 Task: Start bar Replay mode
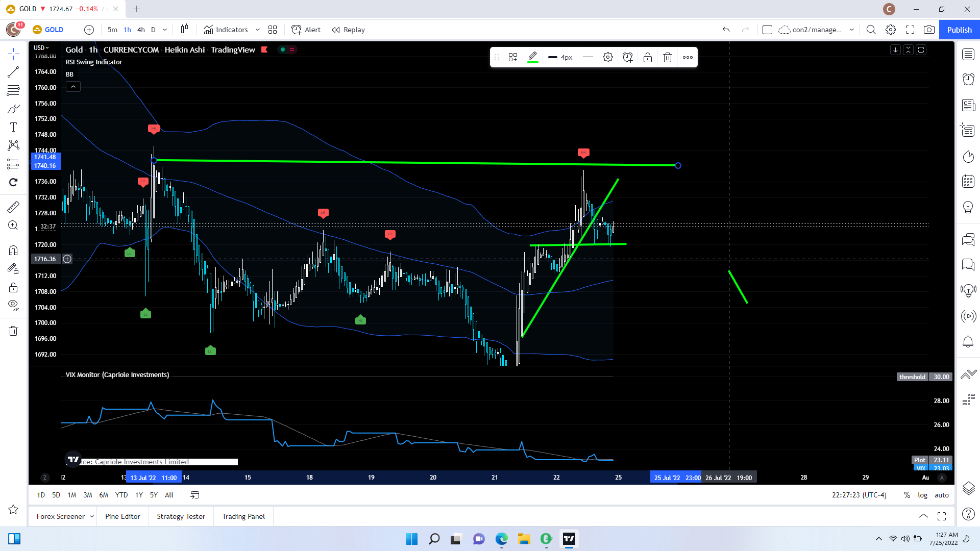(348, 30)
